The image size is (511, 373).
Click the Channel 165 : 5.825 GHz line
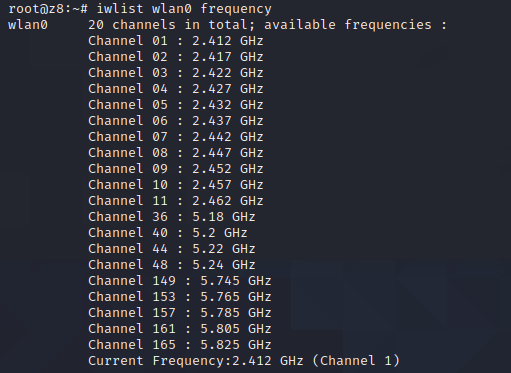[x=180, y=345]
